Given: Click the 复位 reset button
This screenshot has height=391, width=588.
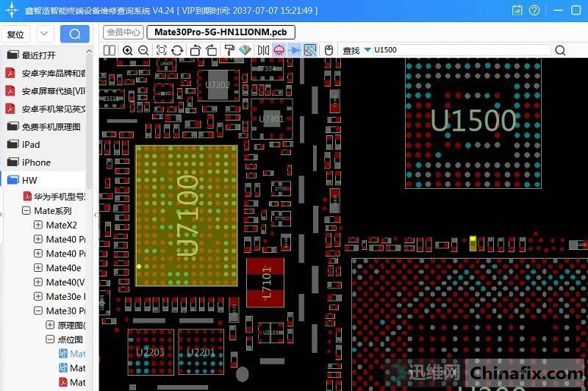Looking at the screenshot, I should [x=15, y=35].
